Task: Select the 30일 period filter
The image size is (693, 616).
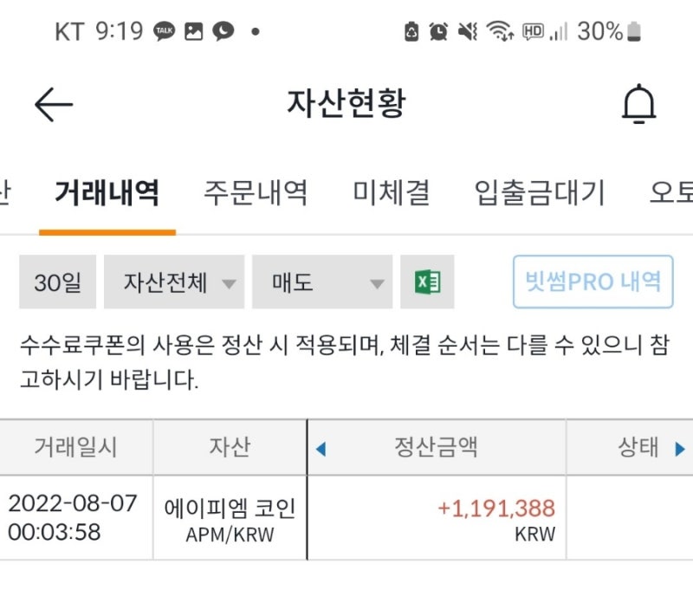Action: [x=57, y=282]
